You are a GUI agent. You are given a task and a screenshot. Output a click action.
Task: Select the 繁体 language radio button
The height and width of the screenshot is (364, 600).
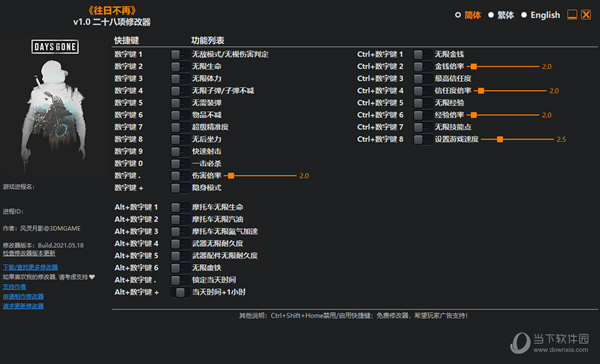pyautogui.click(x=491, y=15)
